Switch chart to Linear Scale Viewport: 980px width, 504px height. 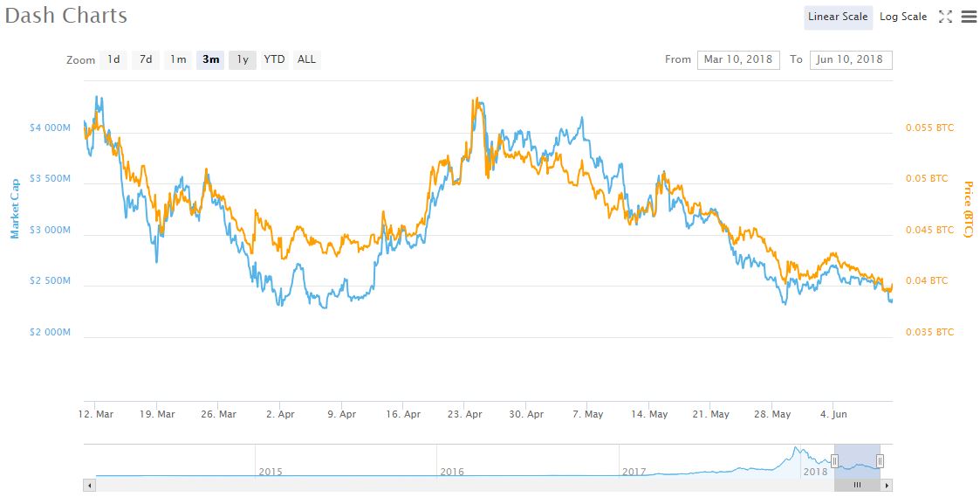(838, 17)
